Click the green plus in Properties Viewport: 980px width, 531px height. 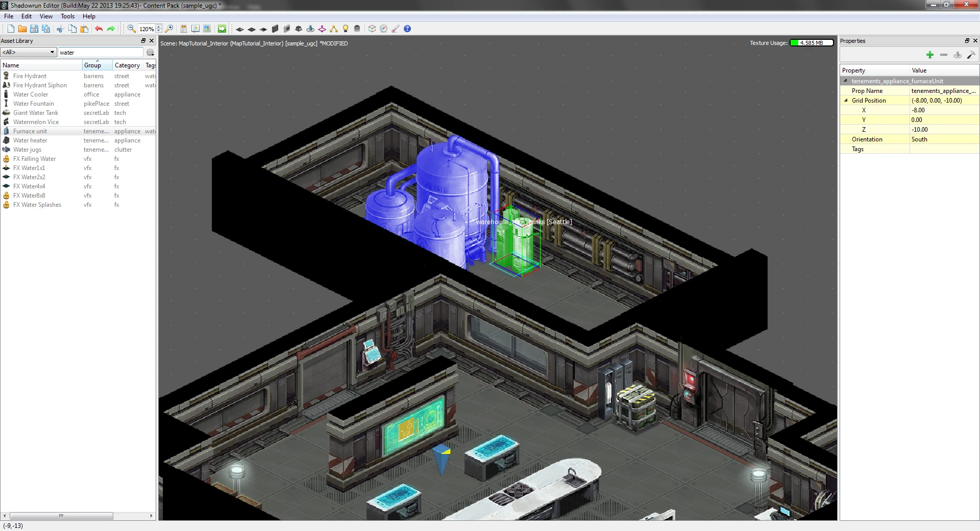(930, 55)
